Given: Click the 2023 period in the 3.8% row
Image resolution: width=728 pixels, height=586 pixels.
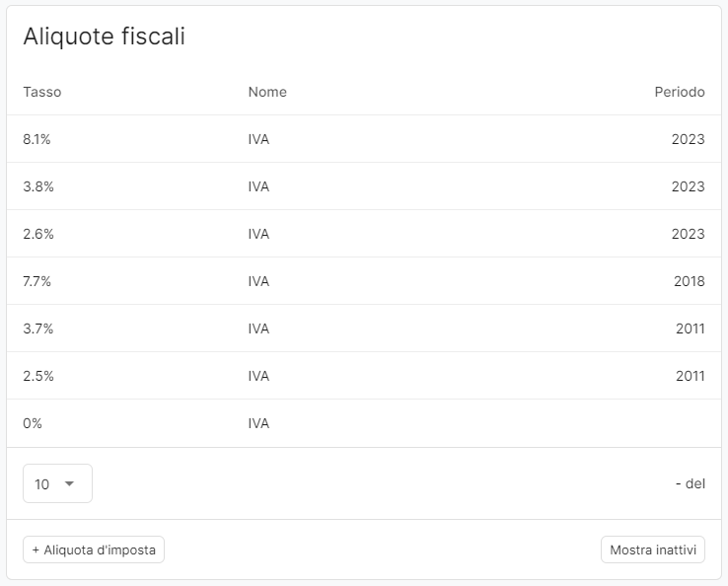Looking at the screenshot, I should [x=688, y=186].
